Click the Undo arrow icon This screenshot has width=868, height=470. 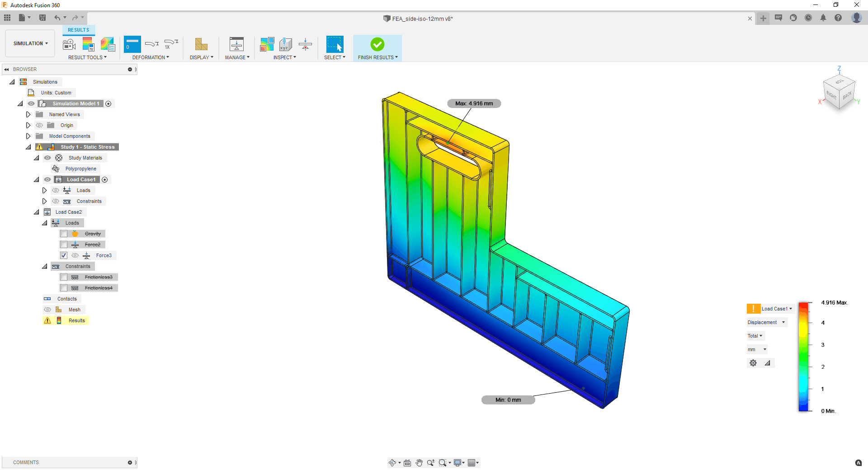click(x=57, y=18)
